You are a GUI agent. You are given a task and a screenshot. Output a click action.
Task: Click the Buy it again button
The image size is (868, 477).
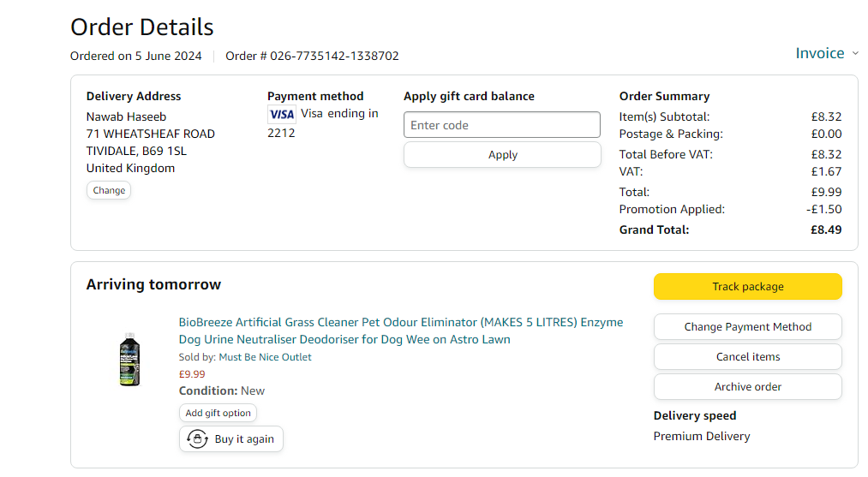[x=230, y=438]
